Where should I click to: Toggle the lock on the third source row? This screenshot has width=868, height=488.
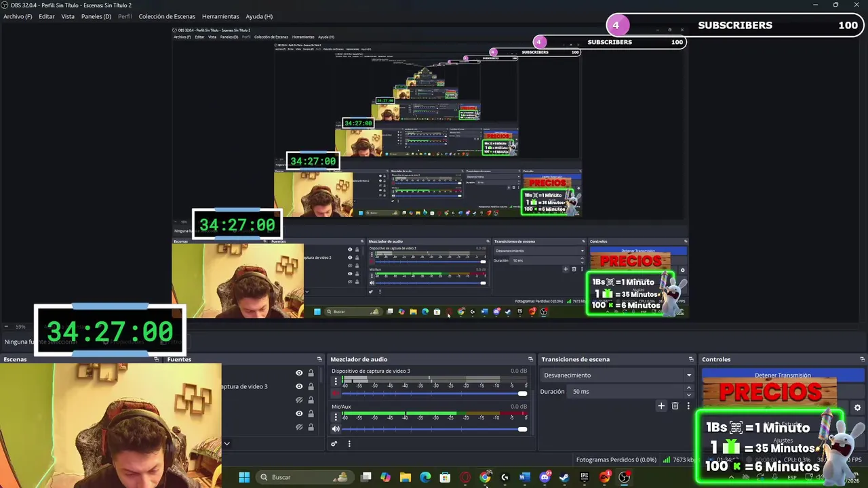311,400
